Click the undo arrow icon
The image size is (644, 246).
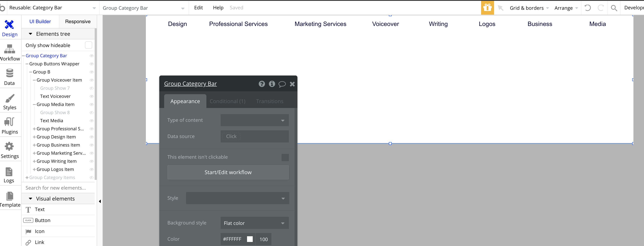point(588,8)
